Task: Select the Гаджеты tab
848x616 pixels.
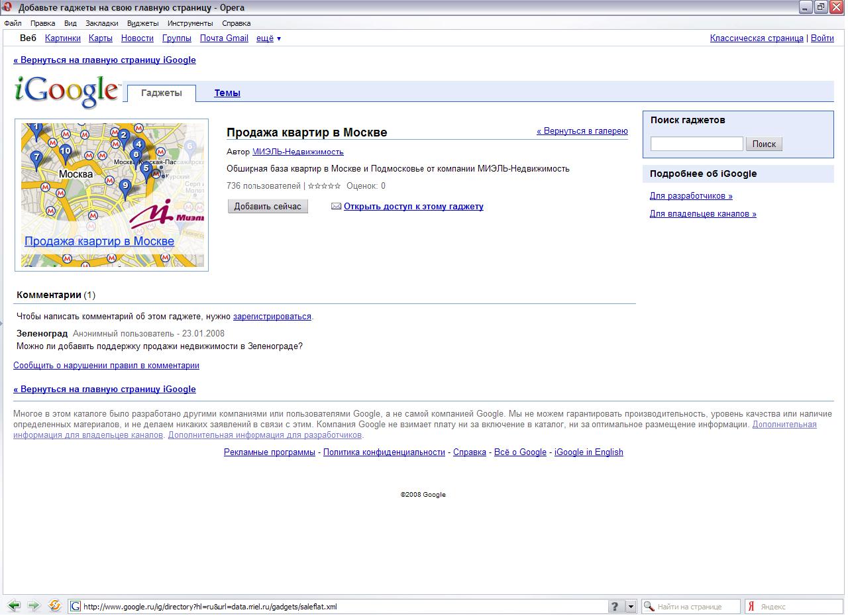Action: [x=162, y=93]
